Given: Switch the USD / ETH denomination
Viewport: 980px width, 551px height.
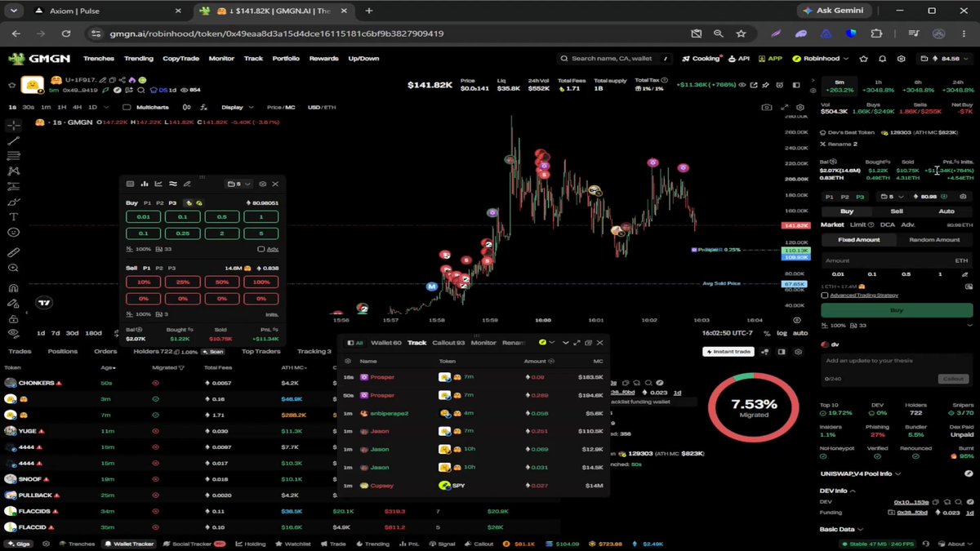Looking at the screenshot, I should (x=322, y=107).
